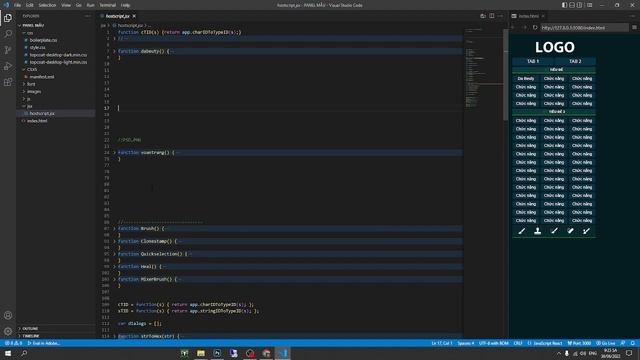This screenshot has height=360, width=640.
Task: Click TAB 1 in the preview panel
Action: [533, 61]
